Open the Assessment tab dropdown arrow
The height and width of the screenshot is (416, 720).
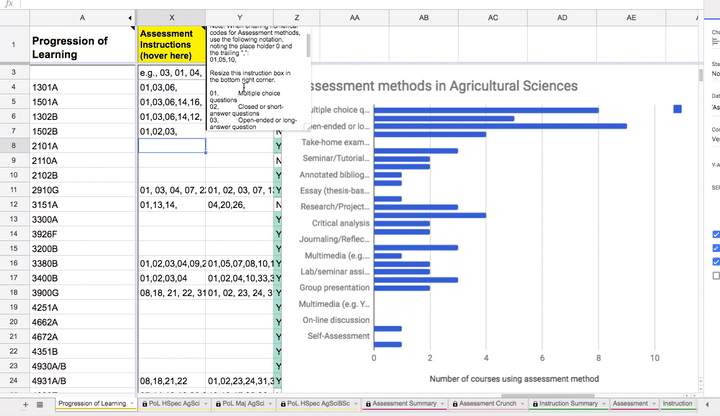653,404
